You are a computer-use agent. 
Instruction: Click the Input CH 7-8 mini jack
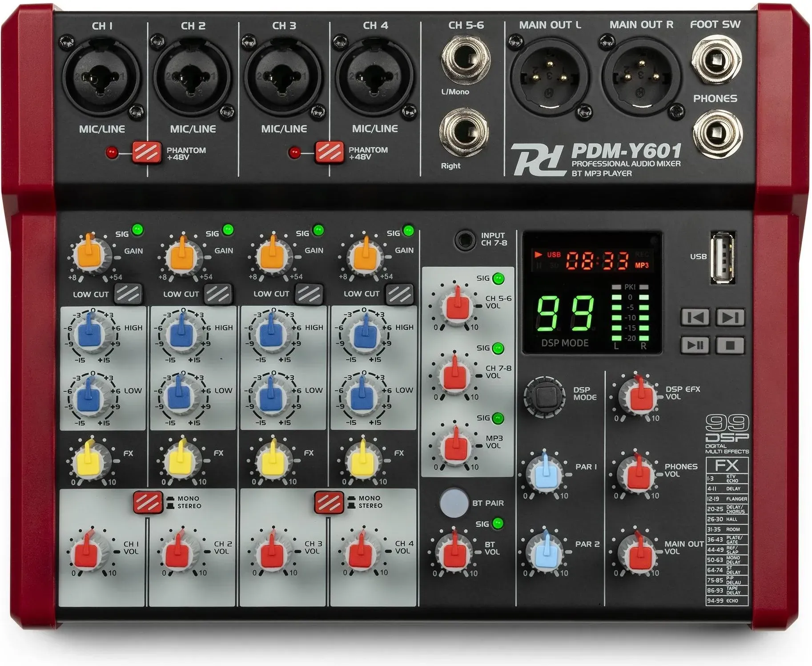(465, 240)
